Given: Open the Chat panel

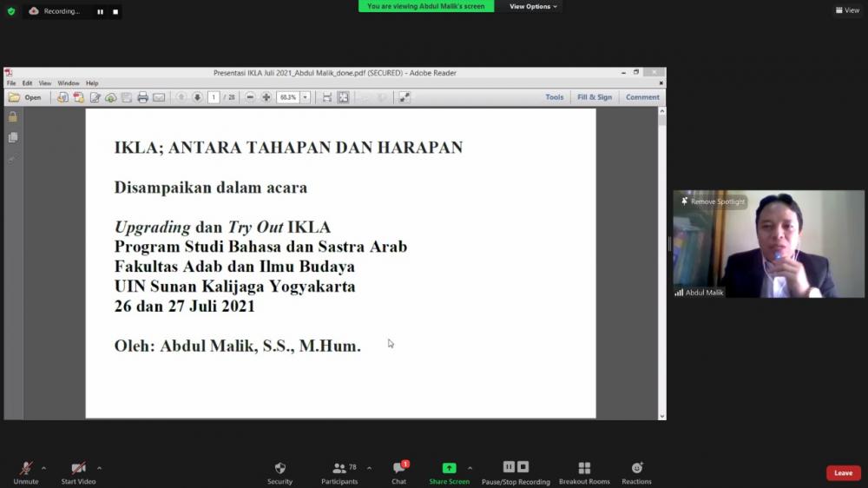Looking at the screenshot, I should click(x=398, y=472).
